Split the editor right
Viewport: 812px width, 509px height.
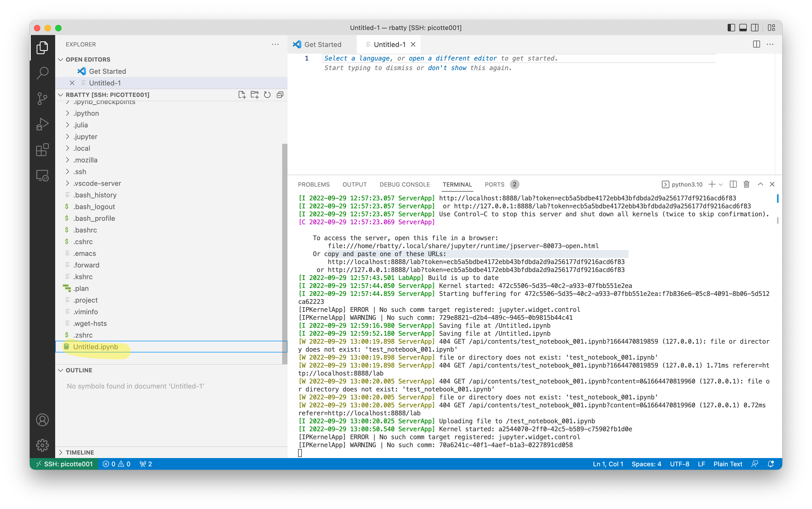pos(756,44)
